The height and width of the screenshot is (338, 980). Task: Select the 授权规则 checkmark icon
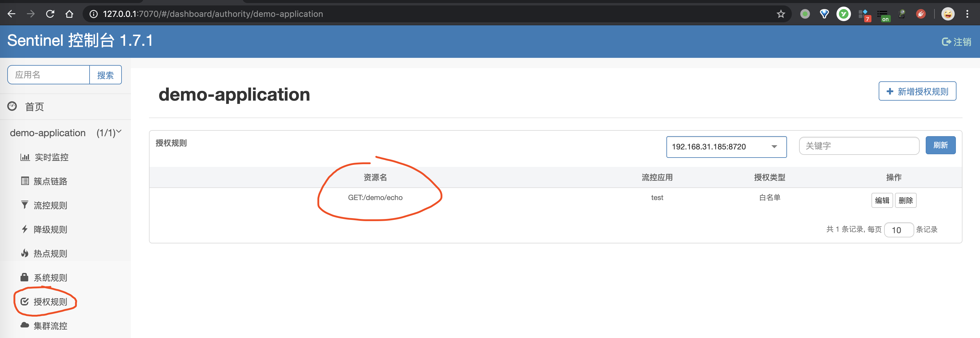(x=24, y=302)
